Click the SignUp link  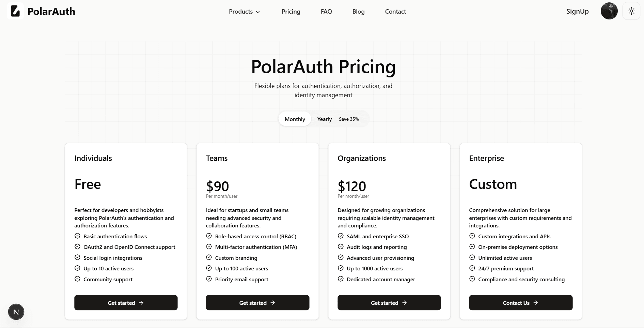click(x=577, y=11)
